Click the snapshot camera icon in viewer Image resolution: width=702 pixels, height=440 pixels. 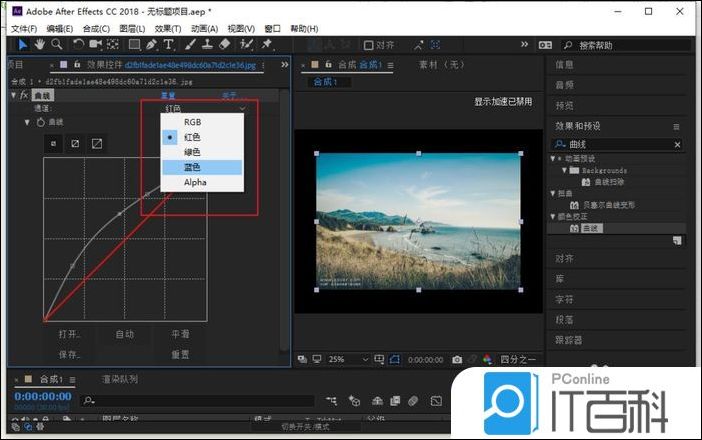tap(457, 359)
